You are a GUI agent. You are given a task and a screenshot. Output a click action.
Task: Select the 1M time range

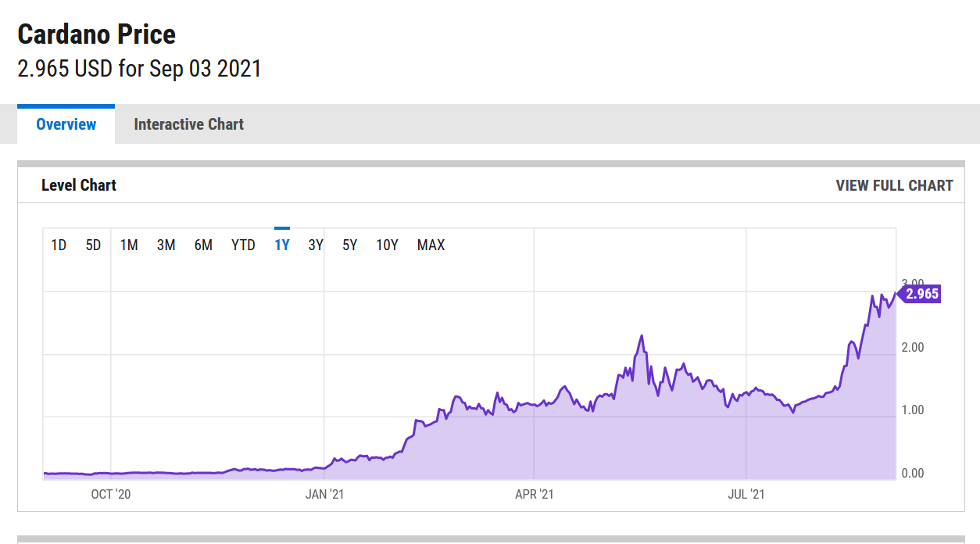pos(129,245)
